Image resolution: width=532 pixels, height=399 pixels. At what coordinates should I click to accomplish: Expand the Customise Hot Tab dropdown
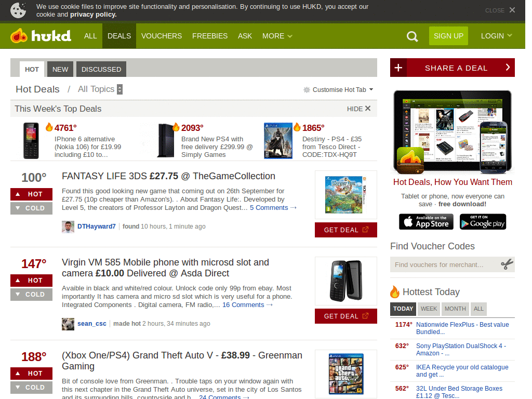370,89
